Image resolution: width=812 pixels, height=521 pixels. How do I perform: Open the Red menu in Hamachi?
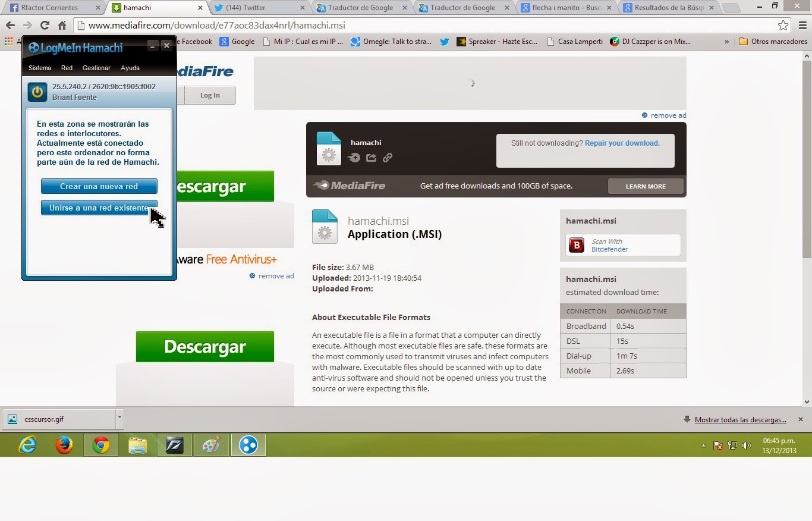[67, 68]
